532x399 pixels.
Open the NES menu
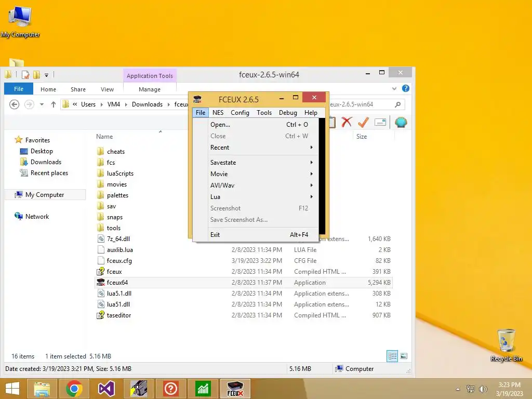(x=218, y=113)
